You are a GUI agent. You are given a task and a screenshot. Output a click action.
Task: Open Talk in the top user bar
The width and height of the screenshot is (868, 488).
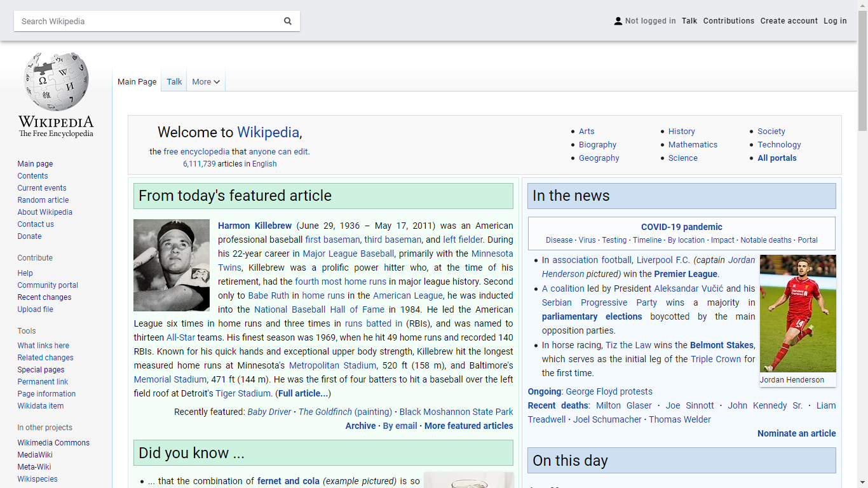click(689, 21)
